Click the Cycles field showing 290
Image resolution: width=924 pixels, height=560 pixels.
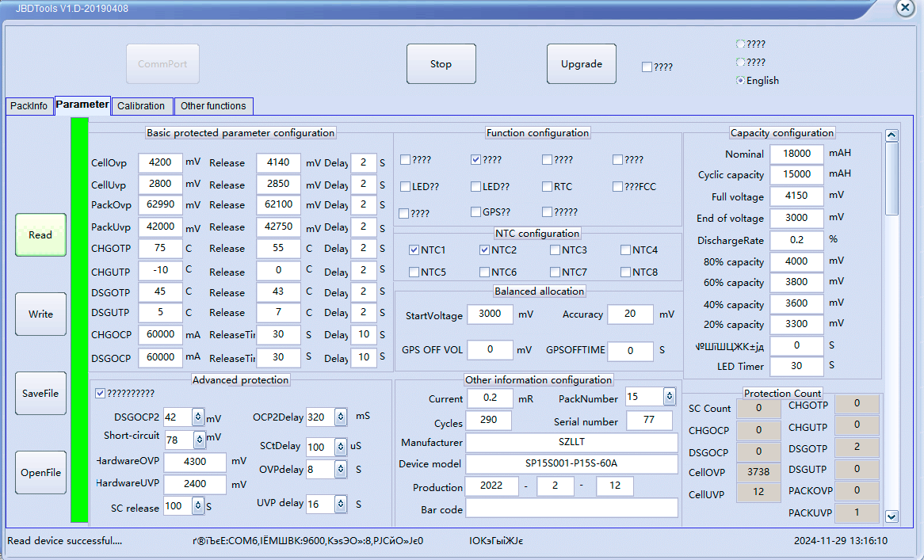[x=488, y=420]
